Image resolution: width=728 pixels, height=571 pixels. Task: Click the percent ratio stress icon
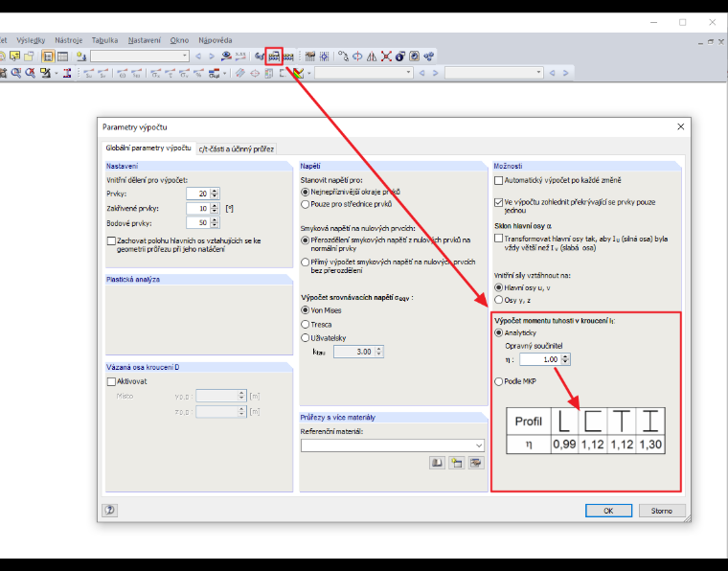[x=198, y=74]
